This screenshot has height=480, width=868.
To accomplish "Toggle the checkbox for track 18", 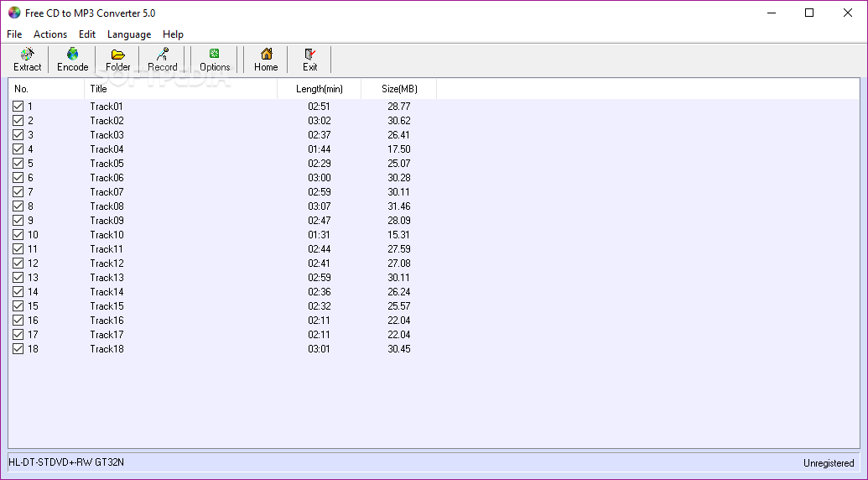I will pyautogui.click(x=18, y=349).
